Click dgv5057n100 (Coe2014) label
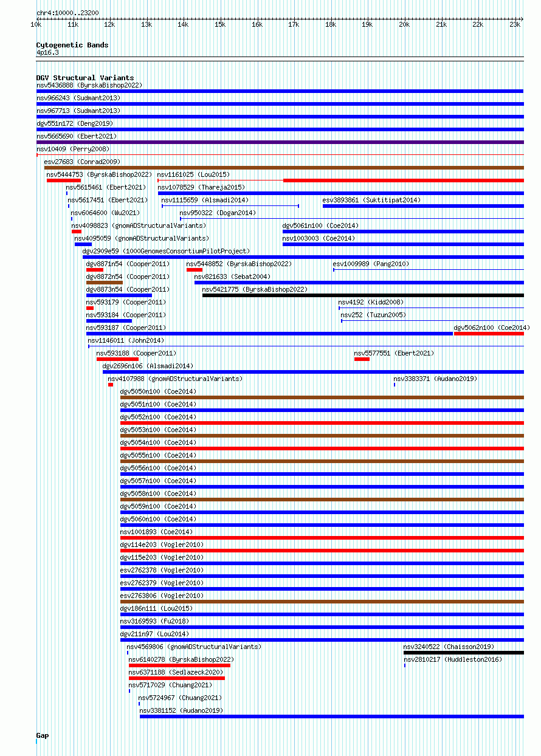This screenshot has width=541, height=756. coord(158,481)
